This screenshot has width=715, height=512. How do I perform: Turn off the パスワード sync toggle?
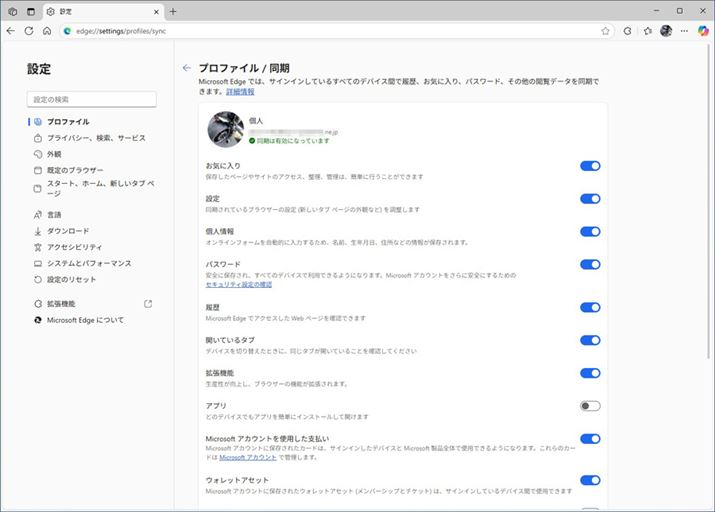(590, 264)
